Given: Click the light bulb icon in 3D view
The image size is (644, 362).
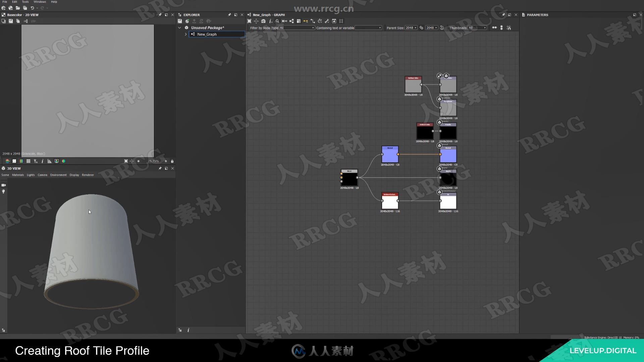Looking at the screenshot, I should [x=3, y=192].
